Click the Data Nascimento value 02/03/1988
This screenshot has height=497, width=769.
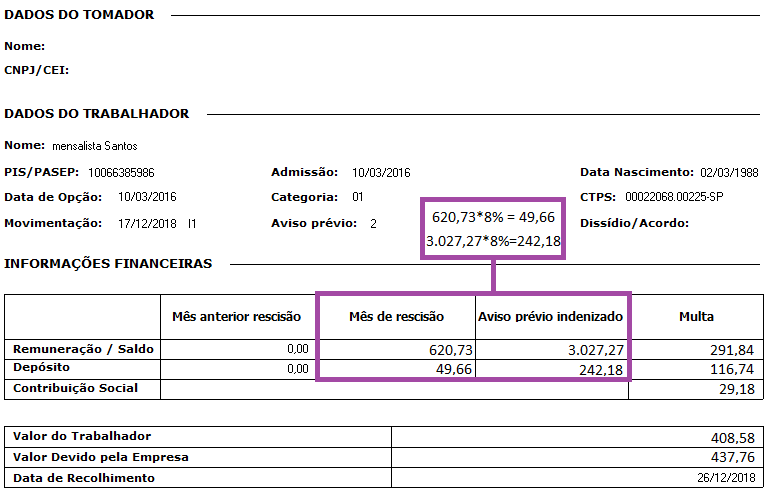(729, 173)
